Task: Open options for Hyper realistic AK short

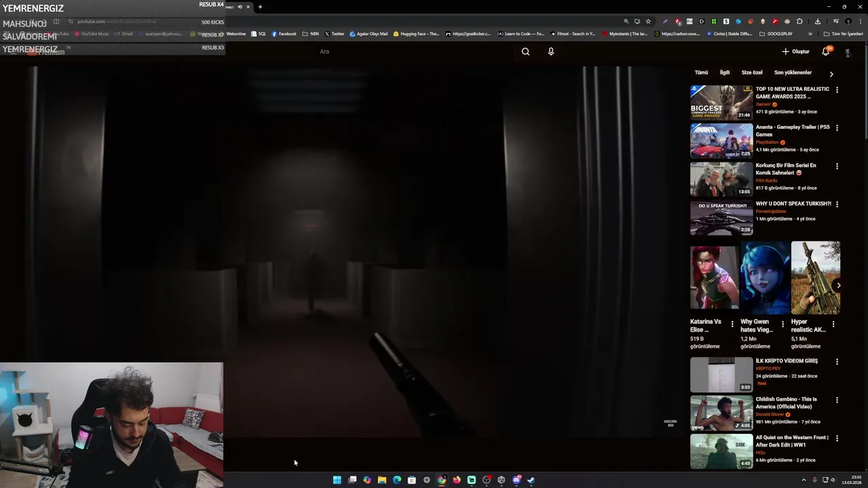Action: point(833,324)
